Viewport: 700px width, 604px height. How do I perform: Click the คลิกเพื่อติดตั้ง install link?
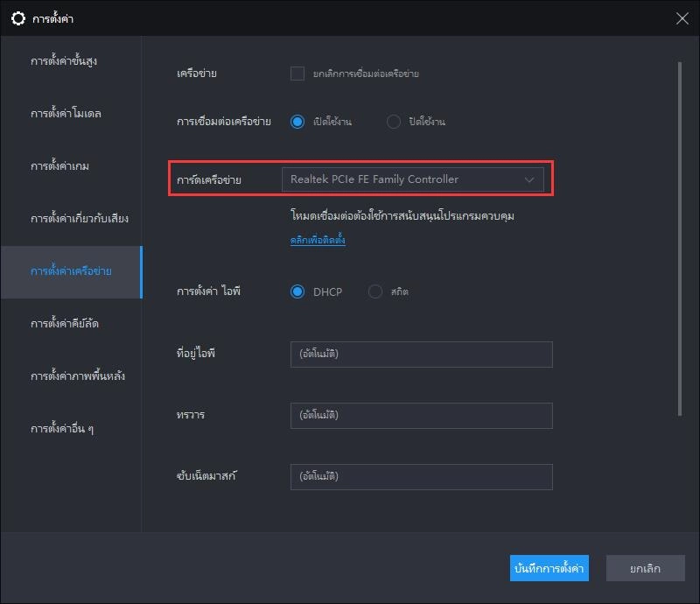coord(319,238)
